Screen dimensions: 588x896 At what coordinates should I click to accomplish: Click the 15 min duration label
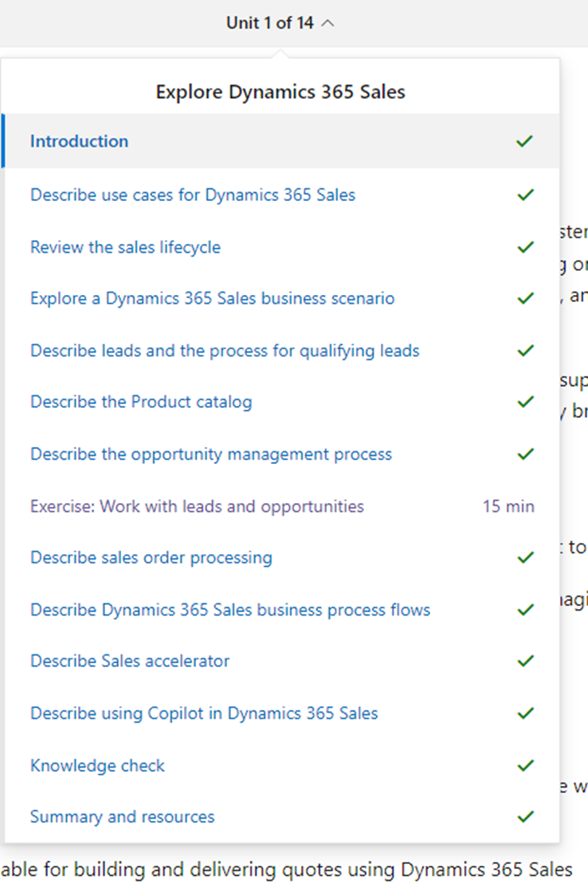(x=508, y=506)
